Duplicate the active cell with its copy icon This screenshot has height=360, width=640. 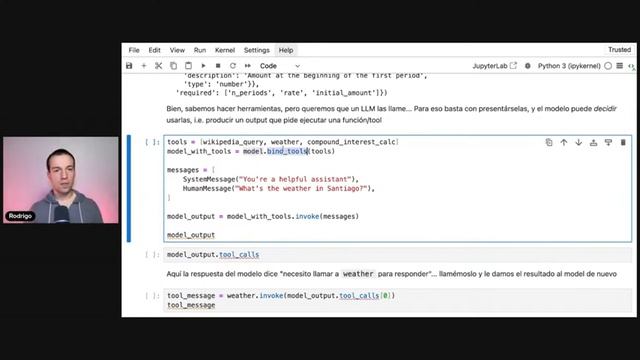click(x=549, y=142)
